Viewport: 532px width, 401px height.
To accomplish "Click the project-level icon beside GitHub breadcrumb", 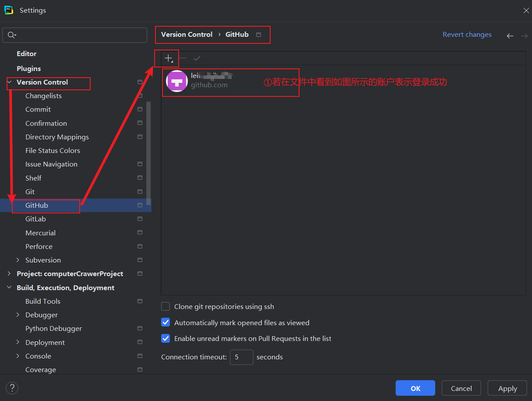I will pyautogui.click(x=259, y=35).
